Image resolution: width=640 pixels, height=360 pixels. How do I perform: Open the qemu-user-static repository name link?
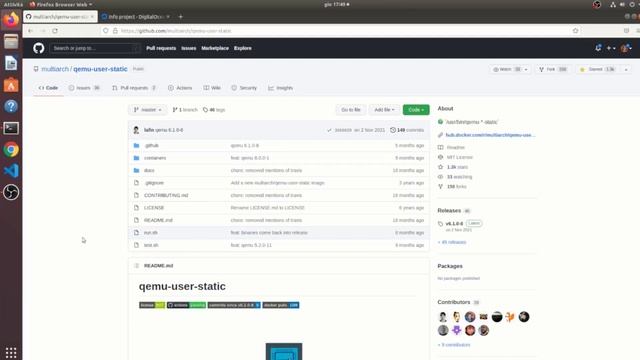pyautogui.click(x=100, y=69)
